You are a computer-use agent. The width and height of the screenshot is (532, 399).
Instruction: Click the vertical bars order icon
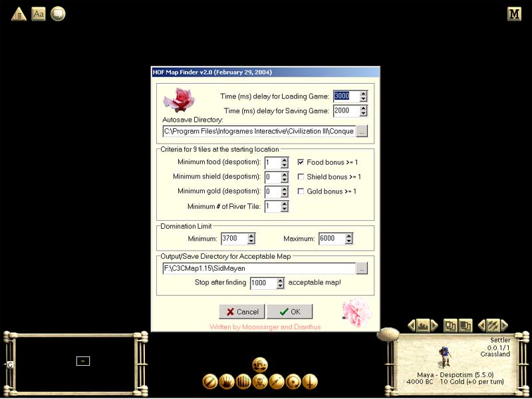tap(243, 382)
